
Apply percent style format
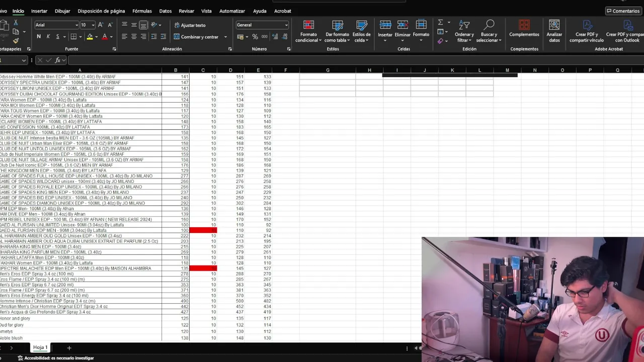click(x=255, y=37)
